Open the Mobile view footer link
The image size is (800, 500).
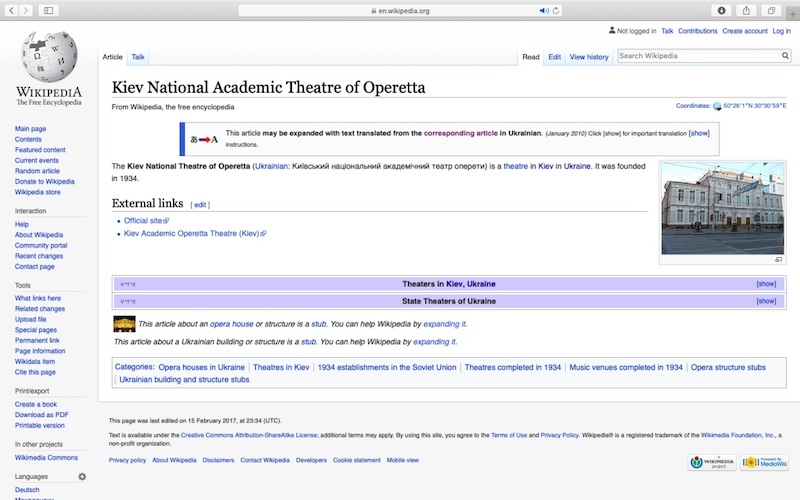[x=403, y=460]
